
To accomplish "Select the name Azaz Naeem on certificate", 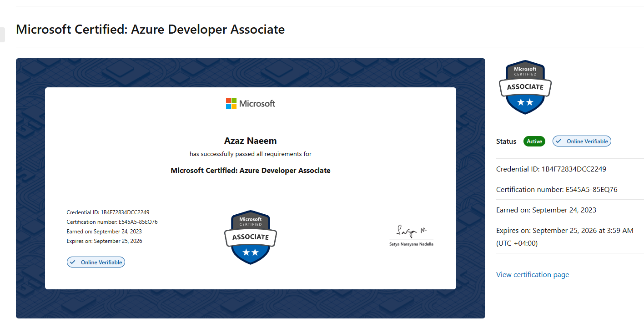I will 251,141.
